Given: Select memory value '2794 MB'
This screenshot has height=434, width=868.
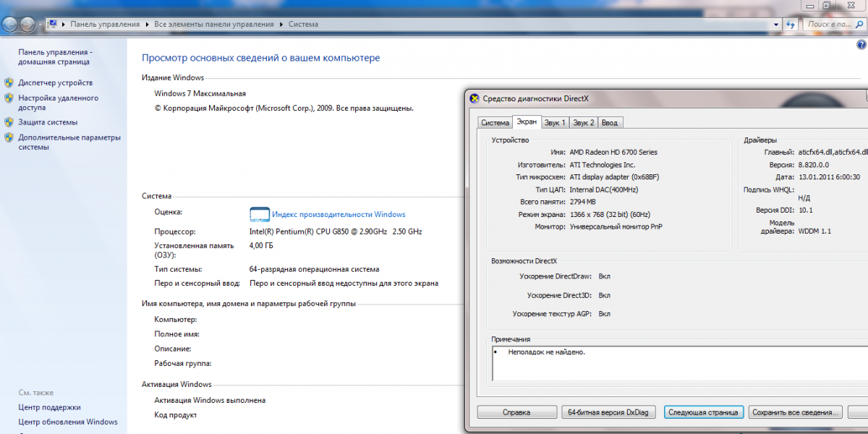Looking at the screenshot, I should point(583,202).
